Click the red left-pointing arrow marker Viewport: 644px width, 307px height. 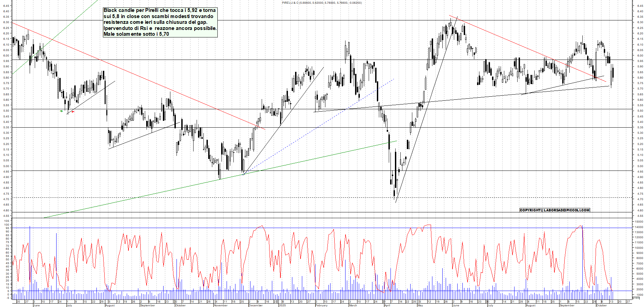pos(73,112)
